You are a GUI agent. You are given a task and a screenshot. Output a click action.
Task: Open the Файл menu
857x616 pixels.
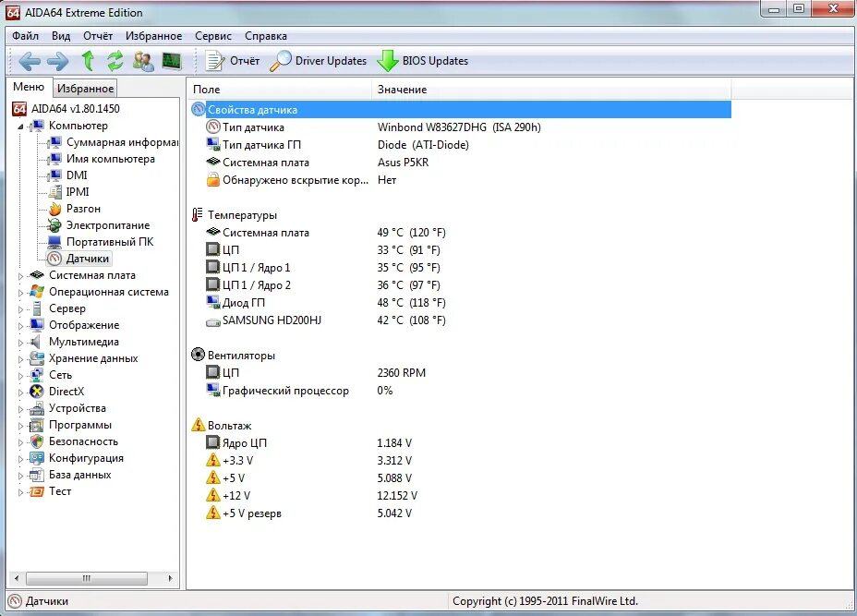(25, 36)
